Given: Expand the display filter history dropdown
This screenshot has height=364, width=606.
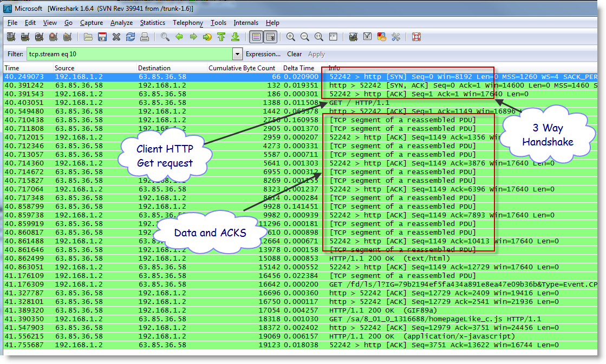Looking at the screenshot, I should 237,54.
